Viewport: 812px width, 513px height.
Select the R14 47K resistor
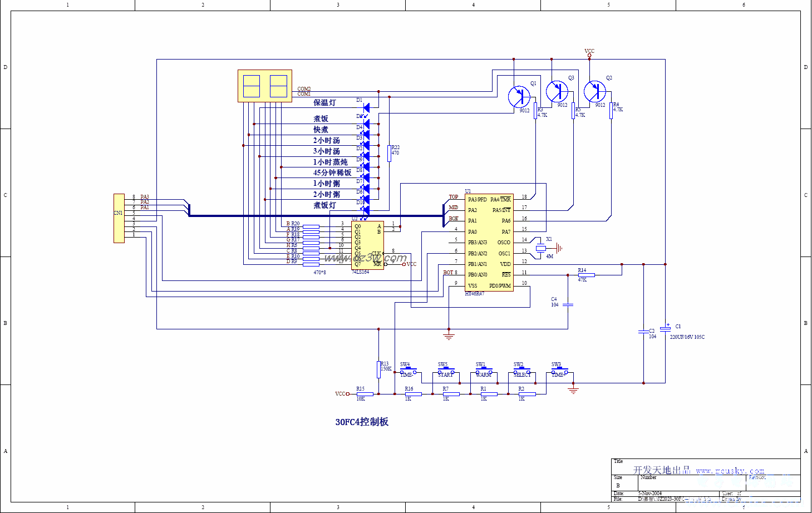coord(586,275)
